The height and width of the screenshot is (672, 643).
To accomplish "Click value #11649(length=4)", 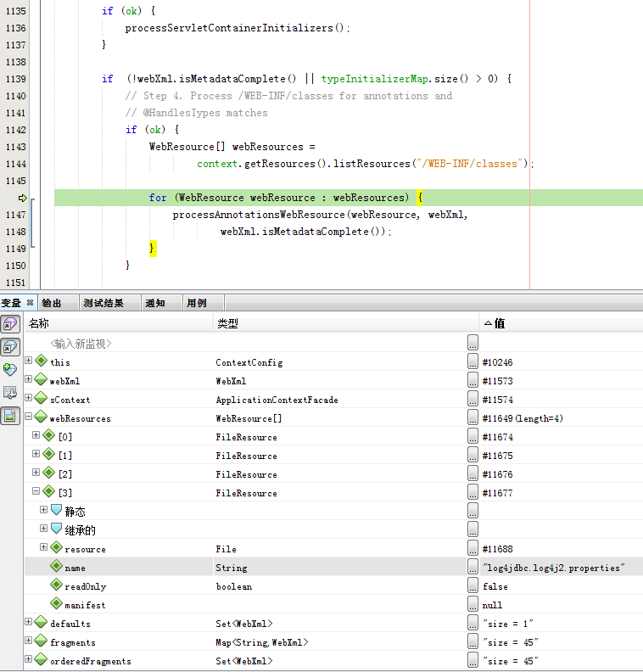I will click(x=523, y=418).
